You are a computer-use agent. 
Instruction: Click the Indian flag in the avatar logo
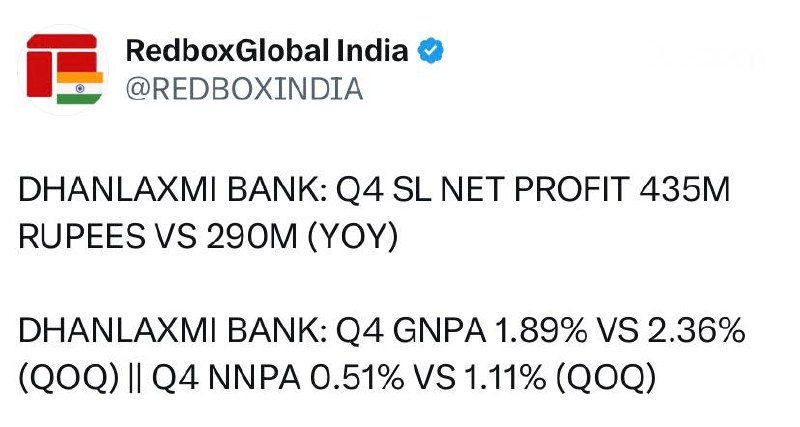click(80, 88)
